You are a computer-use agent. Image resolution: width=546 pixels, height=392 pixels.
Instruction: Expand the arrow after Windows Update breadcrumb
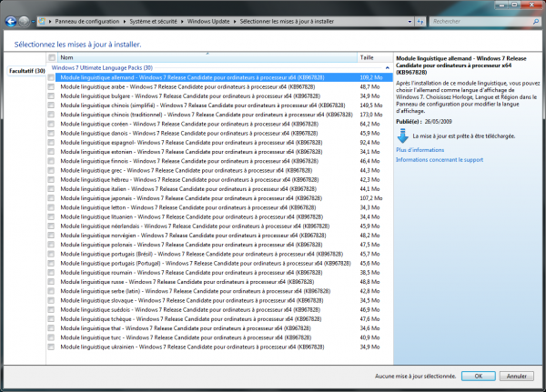coord(235,22)
